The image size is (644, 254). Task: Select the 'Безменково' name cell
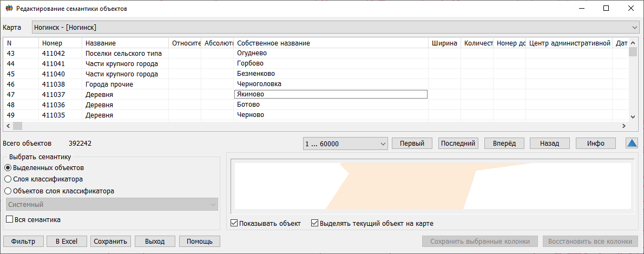coord(331,74)
